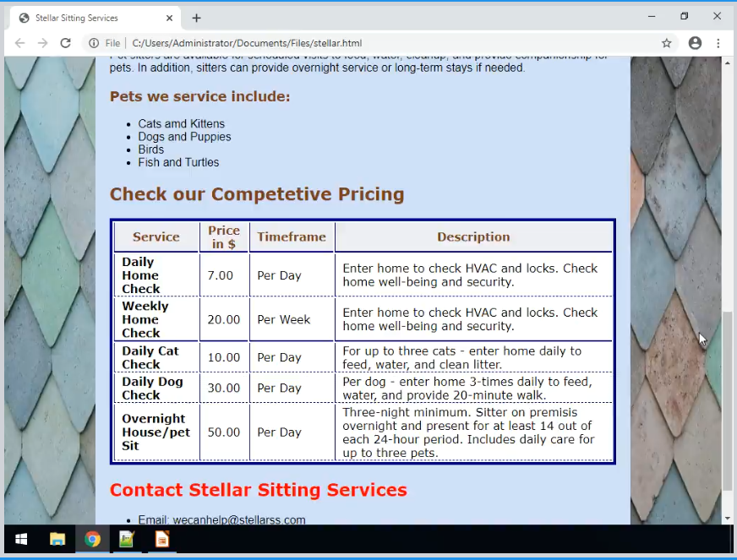Screen dimensions: 737x560
Task: Switch to Chrome in the taskbar
Action: [92, 540]
